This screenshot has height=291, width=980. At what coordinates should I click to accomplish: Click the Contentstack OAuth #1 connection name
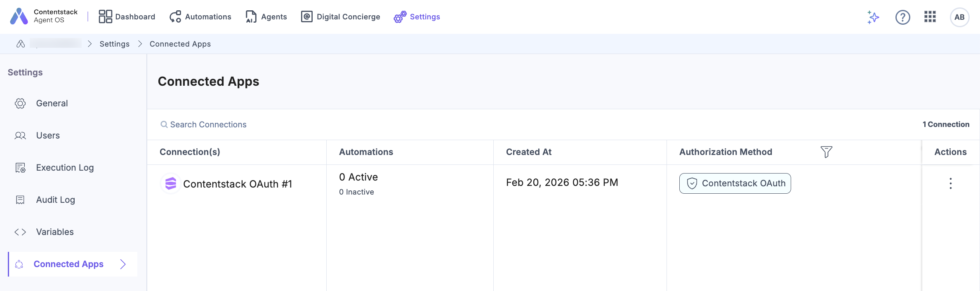click(x=238, y=184)
